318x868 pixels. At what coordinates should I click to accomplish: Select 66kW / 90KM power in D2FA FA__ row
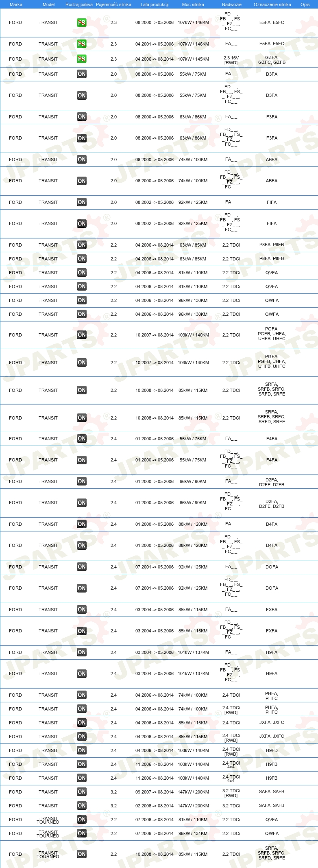(x=193, y=481)
